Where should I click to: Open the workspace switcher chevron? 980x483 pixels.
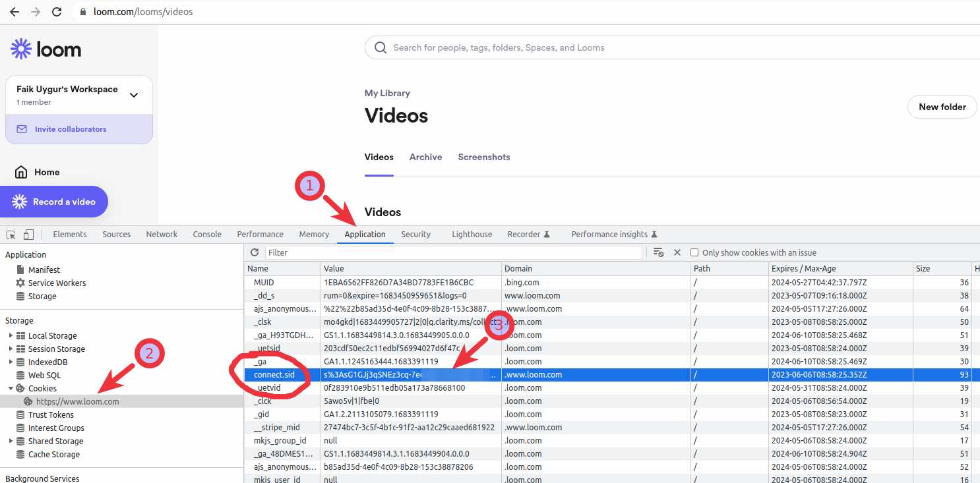click(x=134, y=95)
